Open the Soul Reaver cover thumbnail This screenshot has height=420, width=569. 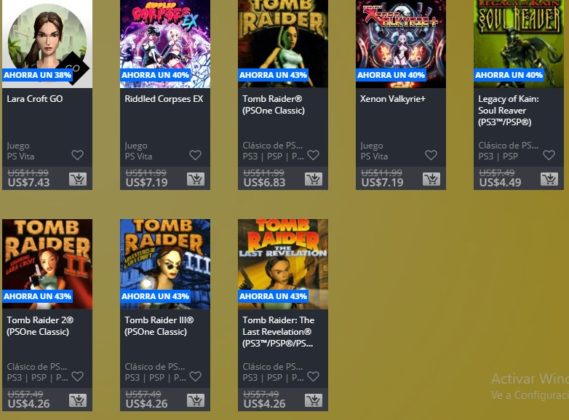pos(519,44)
